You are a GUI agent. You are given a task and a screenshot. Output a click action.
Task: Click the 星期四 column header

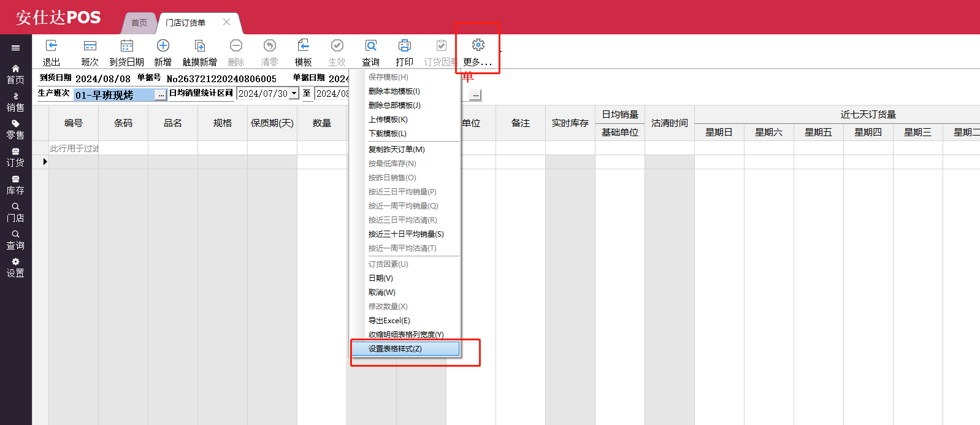point(868,132)
